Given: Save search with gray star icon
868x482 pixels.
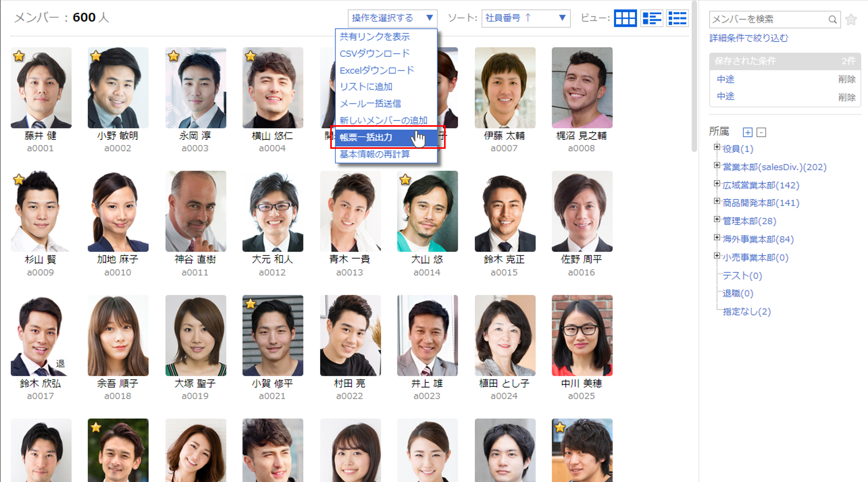Looking at the screenshot, I should point(851,20).
